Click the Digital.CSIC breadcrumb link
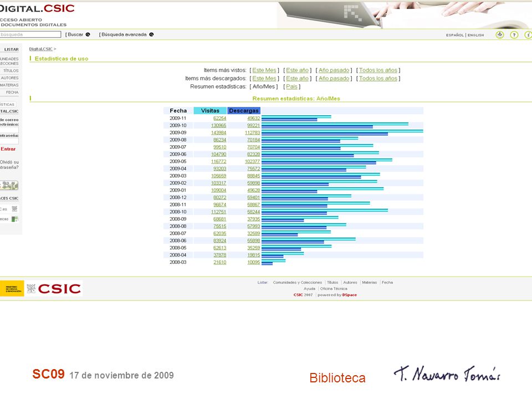The width and height of the screenshot is (532, 399). click(x=40, y=49)
